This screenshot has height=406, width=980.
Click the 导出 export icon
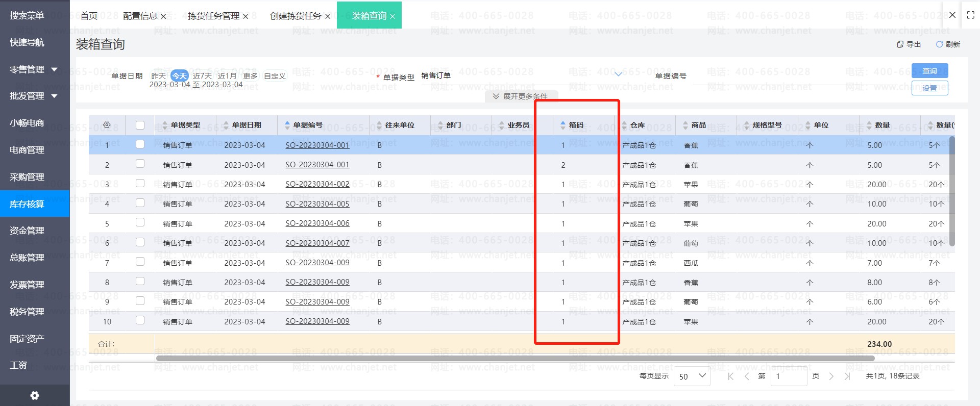pyautogui.click(x=900, y=44)
